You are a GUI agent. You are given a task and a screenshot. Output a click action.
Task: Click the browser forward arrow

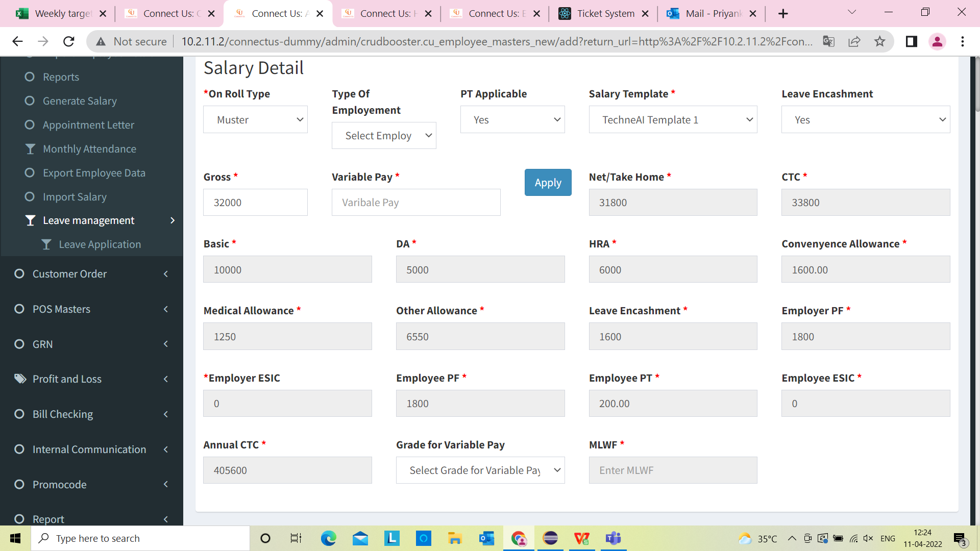43,41
